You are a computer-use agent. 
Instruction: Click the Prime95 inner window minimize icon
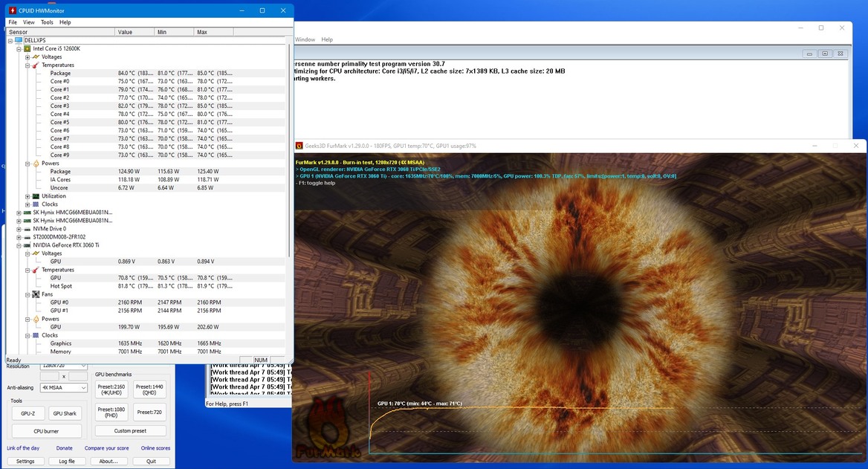[x=809, y=54]
